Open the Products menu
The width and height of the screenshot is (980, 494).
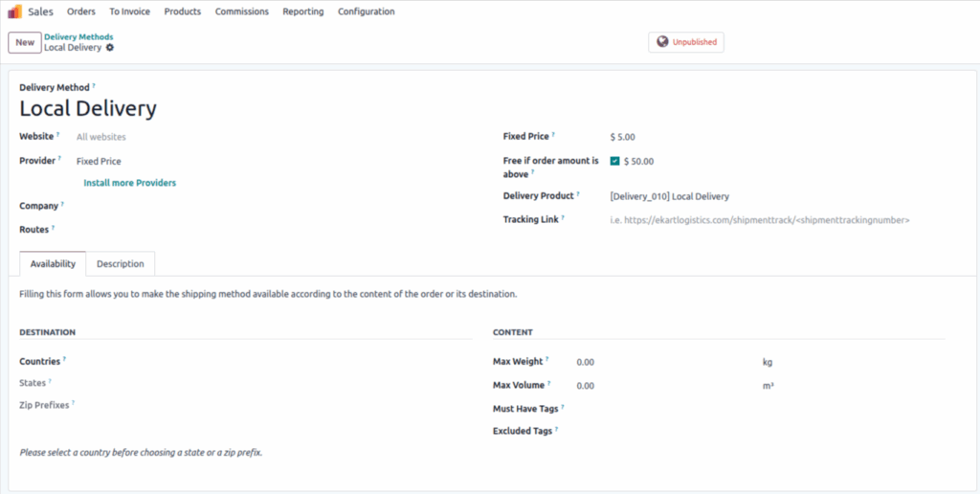[183, 11]
